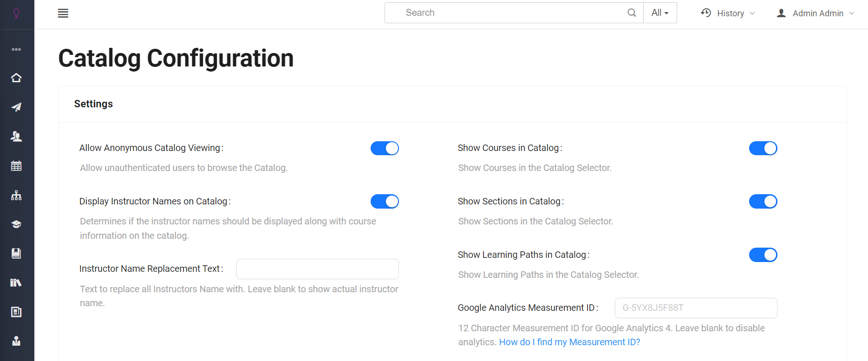Toggle Display Instructor Names on Catalog

point(385,202)
